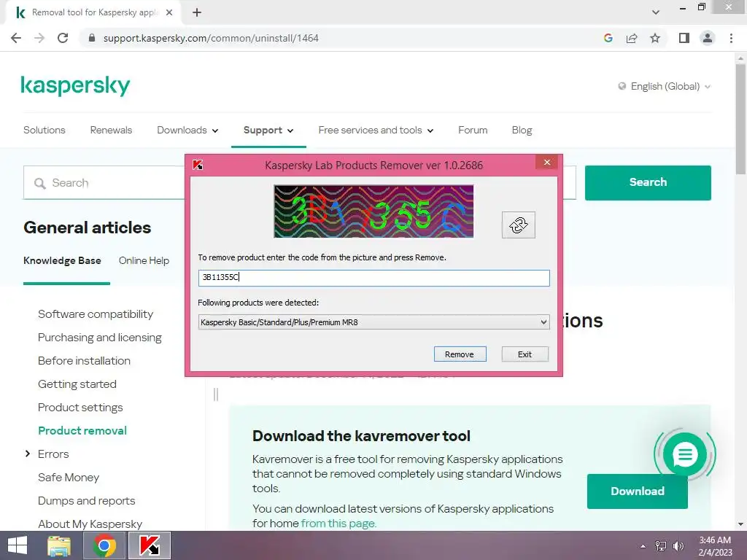Go to Forum
The image size is (747, 560).
tap(473, 130)
